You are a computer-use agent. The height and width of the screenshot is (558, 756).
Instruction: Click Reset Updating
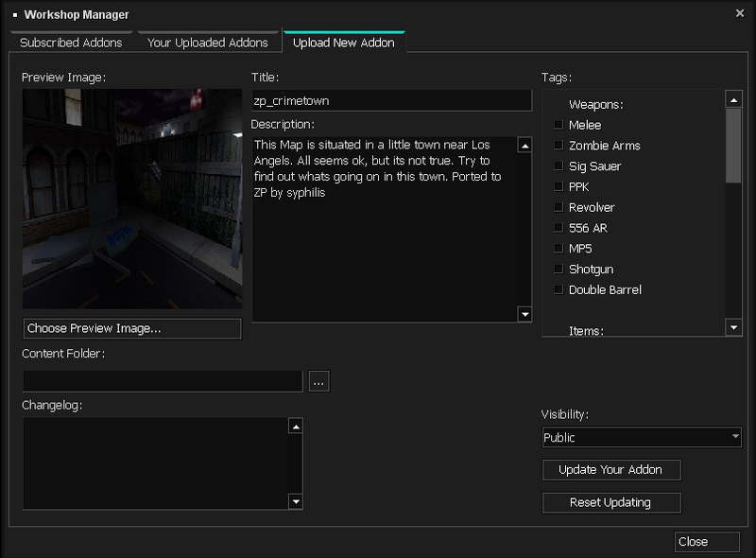(x=610, y=502)
